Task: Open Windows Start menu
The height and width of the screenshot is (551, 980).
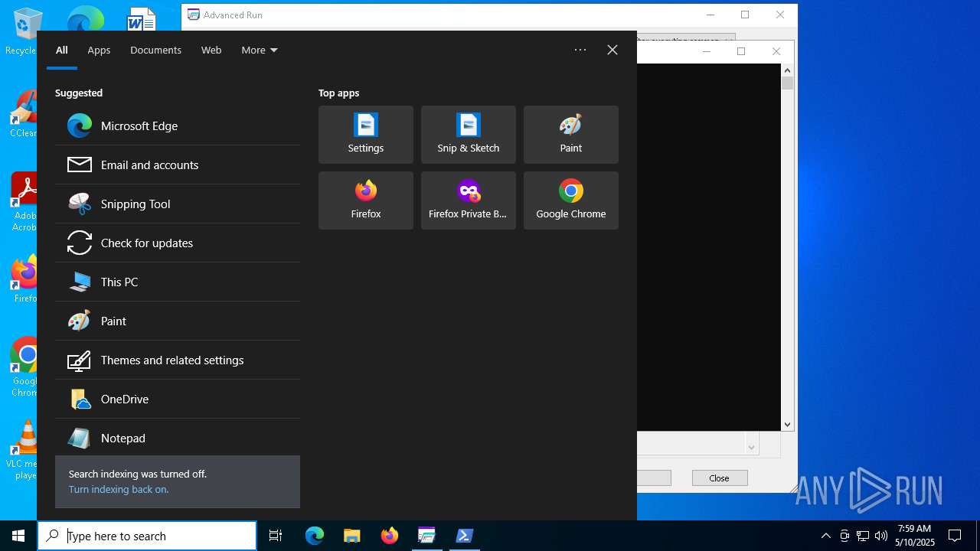Action: 18,536
